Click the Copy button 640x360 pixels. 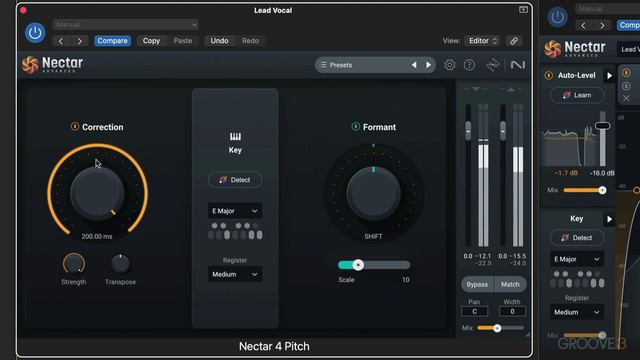[x=151, y=41]
